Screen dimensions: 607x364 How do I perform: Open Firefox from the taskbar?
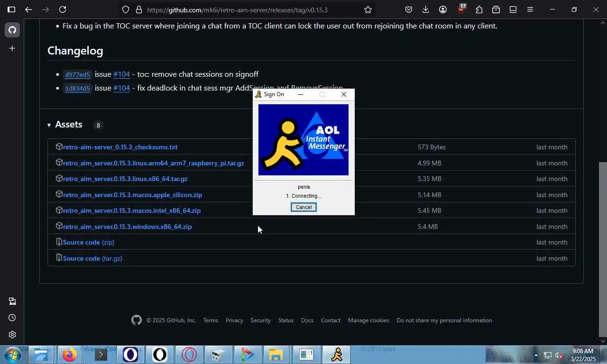(70, 355)
